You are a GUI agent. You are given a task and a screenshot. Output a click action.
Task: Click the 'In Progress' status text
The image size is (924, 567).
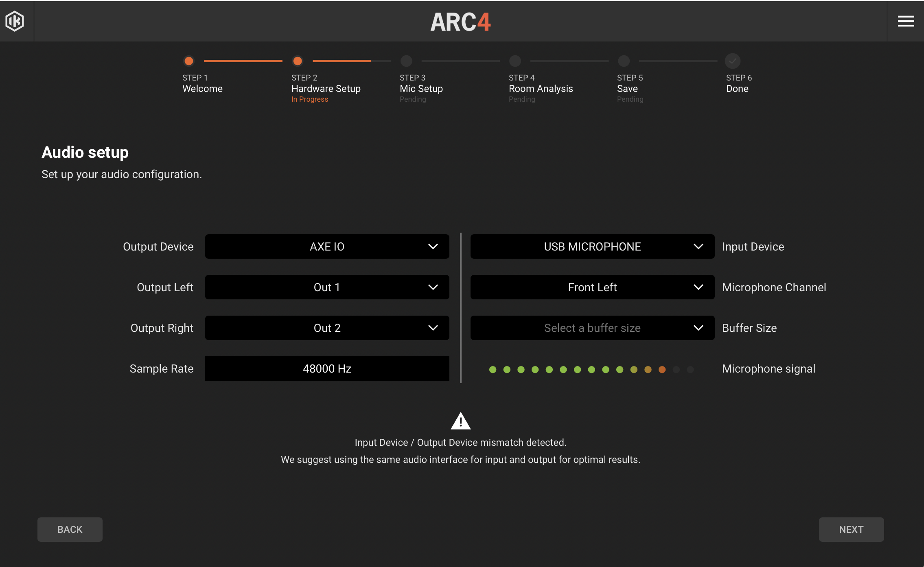(x=310, y=99)
